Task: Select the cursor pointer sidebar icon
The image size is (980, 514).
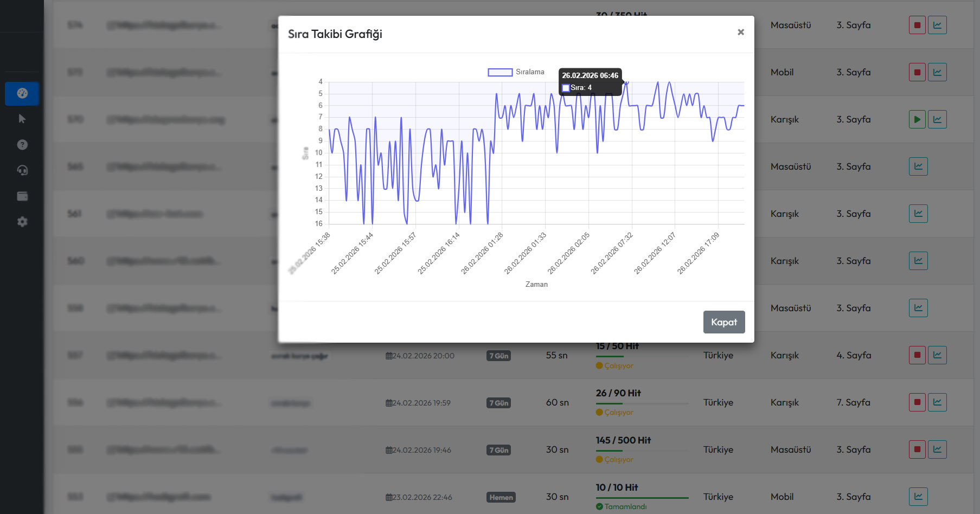Action: pos(22,119)
